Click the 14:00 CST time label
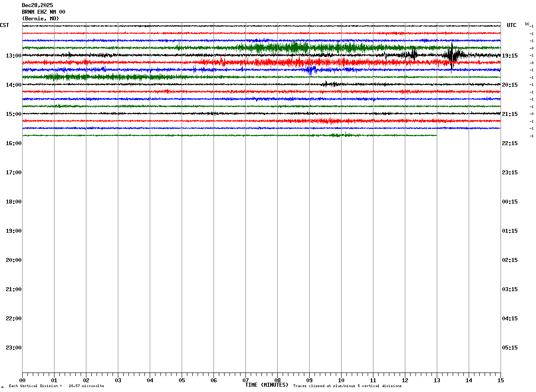 [13, 85]
